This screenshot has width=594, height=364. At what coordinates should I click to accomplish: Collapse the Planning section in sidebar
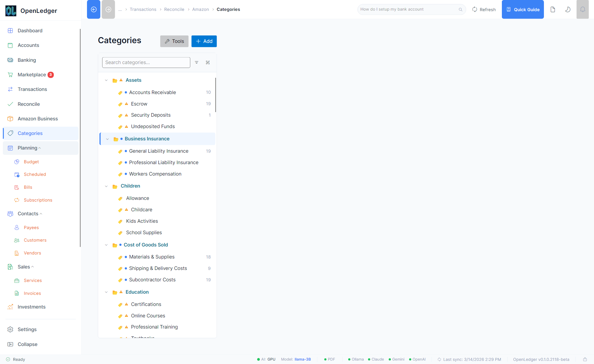coord(39,148)
